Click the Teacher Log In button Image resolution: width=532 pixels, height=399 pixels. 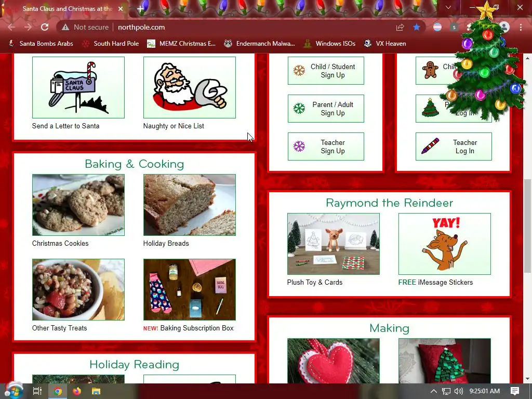point(454,147)
